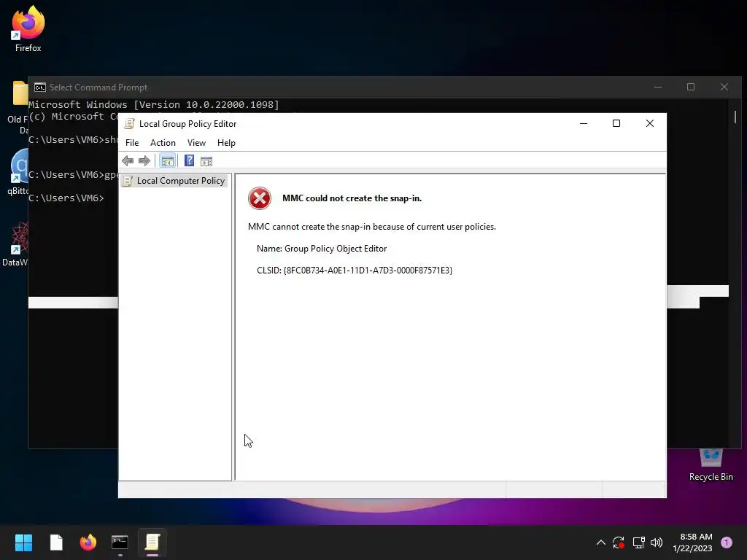747x560 pixels.
Task: Select the folder icon on the desktop
Action: [x=20, y=93]
